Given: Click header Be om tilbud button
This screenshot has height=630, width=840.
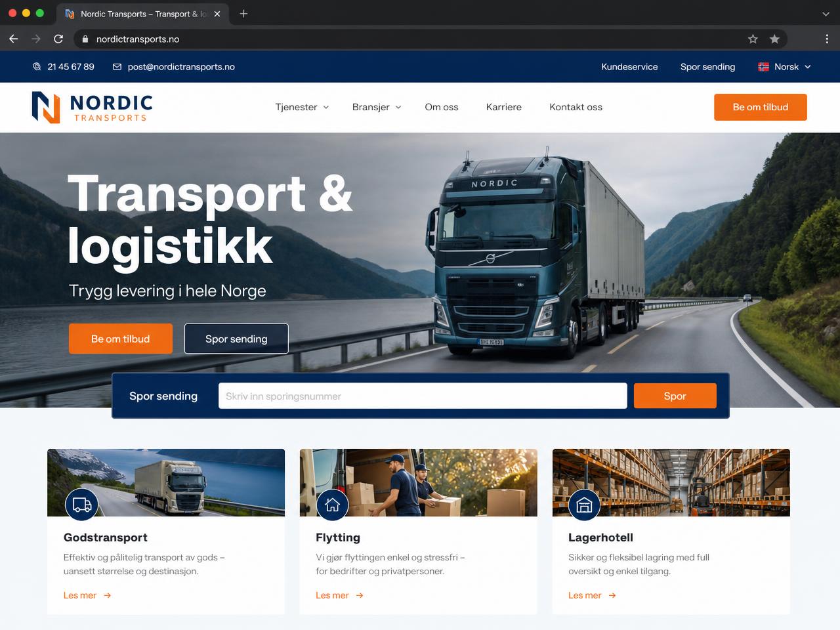Looking at the screenshot, I should pos(761,107).
